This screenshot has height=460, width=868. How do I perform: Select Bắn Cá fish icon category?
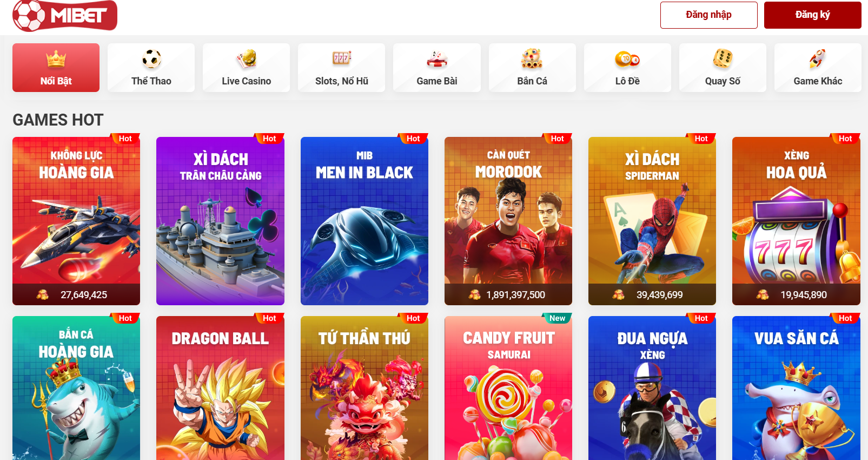[x=532, y=68]
